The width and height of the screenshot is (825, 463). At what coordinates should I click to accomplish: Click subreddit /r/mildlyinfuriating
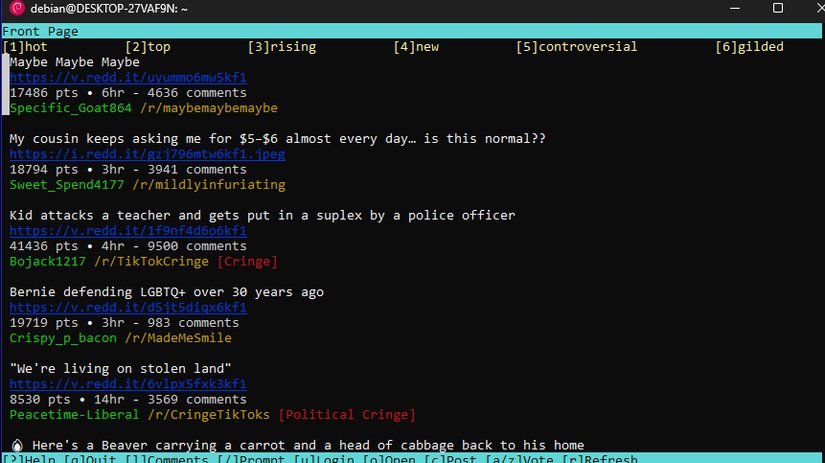(209, 185)
